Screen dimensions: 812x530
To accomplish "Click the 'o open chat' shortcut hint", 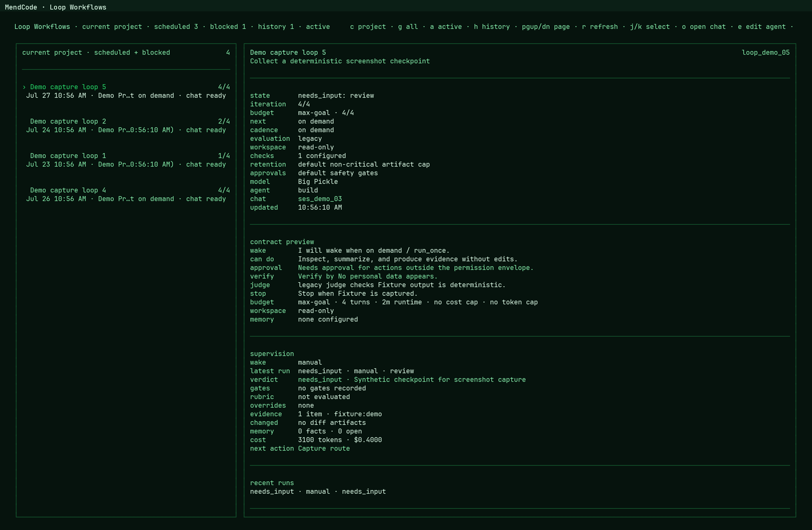I will pos(703,27).
